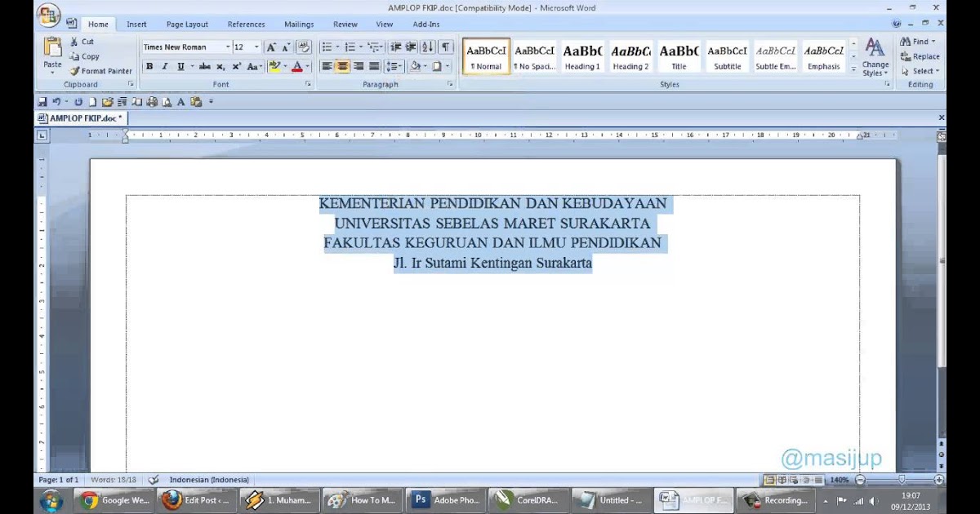Activate the Format Painter

[100, 71]
